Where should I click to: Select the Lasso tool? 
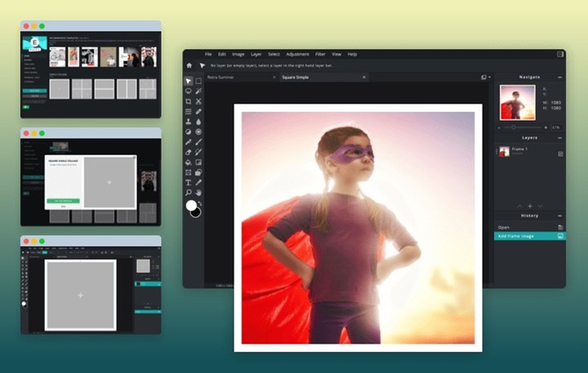pyautogui.click(x=189, y=91)
